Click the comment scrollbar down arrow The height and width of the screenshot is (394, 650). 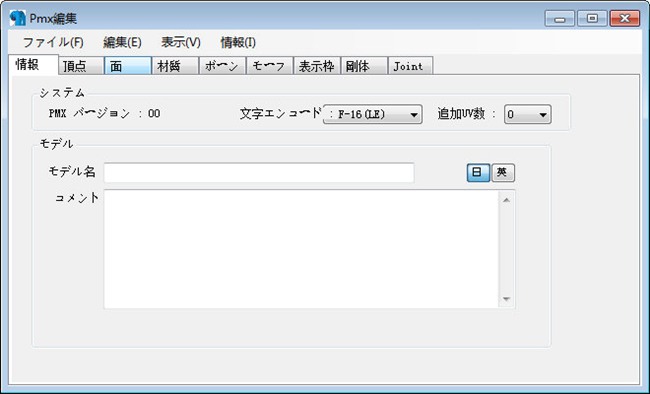(x=506, y=299)
